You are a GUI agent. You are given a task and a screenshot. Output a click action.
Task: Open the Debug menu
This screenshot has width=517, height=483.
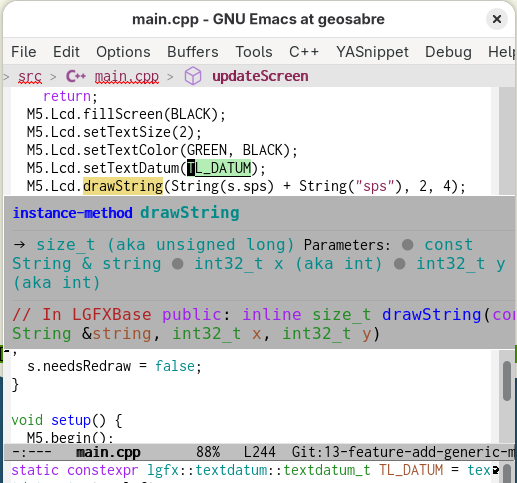(x=448, y=52)
